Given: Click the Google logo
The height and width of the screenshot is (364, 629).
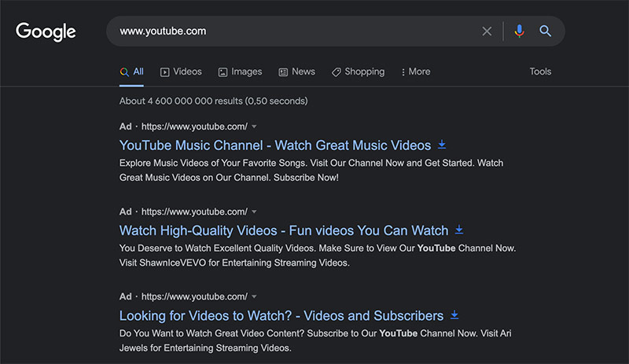Looking at the screenshot, I should (46, 31).
